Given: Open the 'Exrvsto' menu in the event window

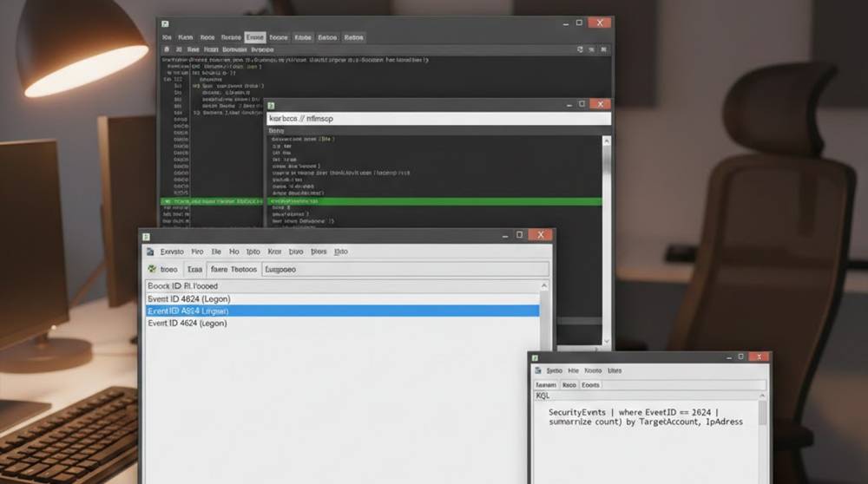Looking at the screenshot, I should coord(172,252).
